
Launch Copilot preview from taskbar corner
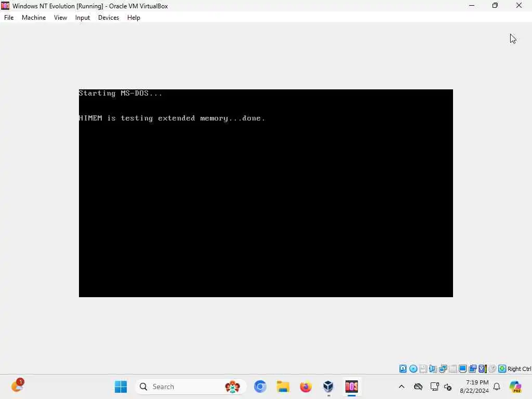coord(515,387)
